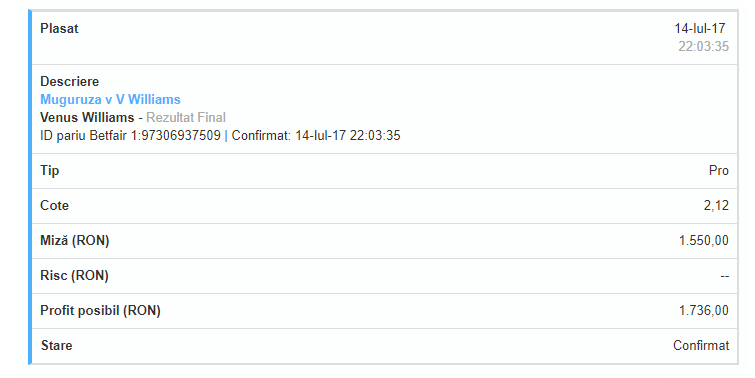This screenshot has width=755, height=378.
Task: Select the stake value 1.550,00
Action: [703, 240]
